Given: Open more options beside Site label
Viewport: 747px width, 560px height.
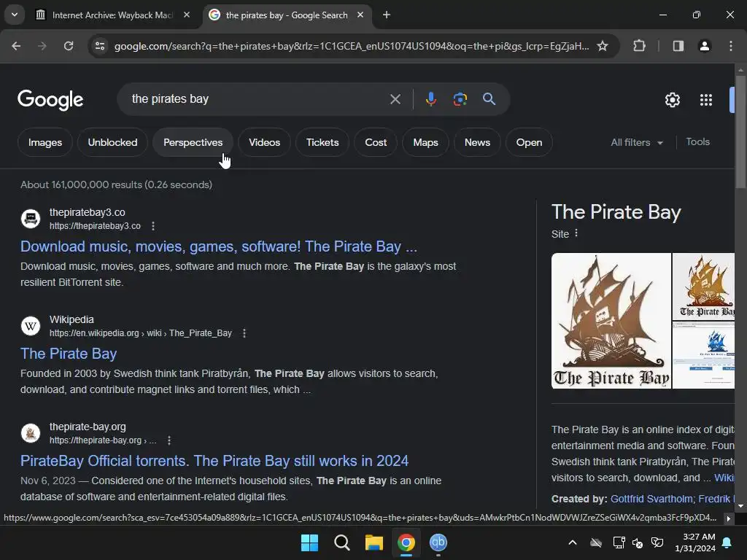Looking at the screenshot, I should tap(576, 233).
